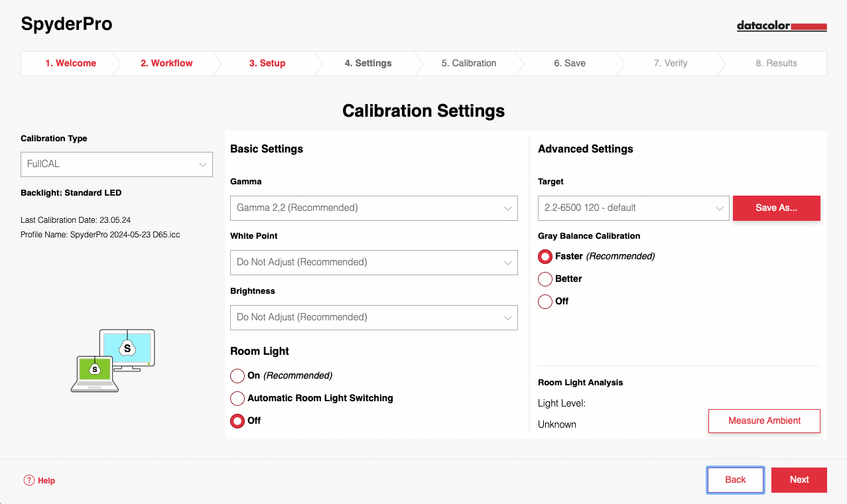Select Room Light On (Recommended) radio
Image resolution: width=847 pixels, height=504 pixels.
(x=237, y=376)
